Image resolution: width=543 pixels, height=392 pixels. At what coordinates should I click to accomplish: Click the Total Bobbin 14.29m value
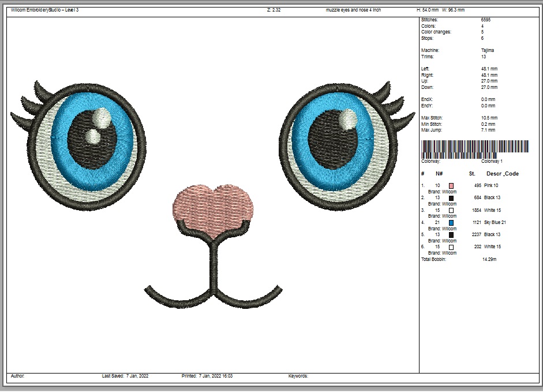pyautogui.click(x=489, y=260)
